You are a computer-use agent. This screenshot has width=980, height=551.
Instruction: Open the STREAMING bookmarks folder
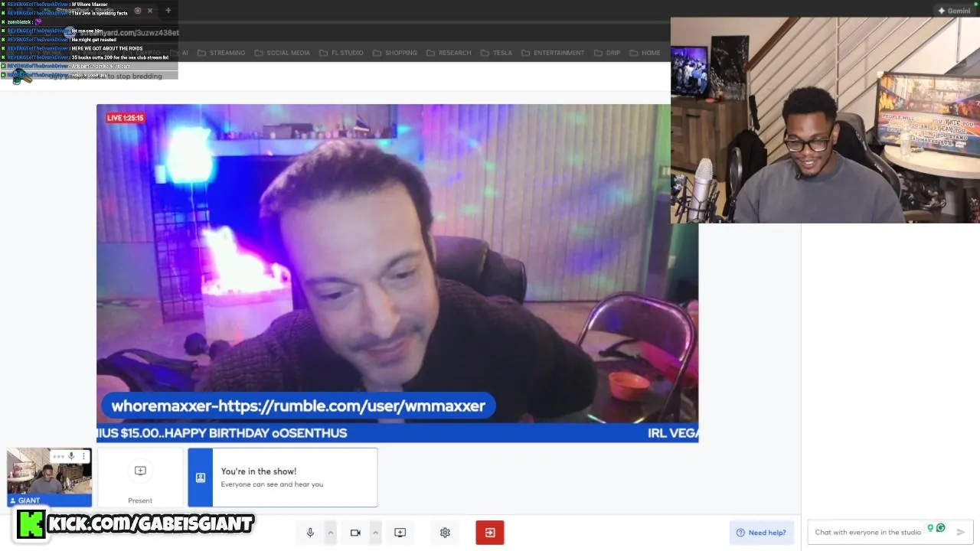(x=221, y=53)
